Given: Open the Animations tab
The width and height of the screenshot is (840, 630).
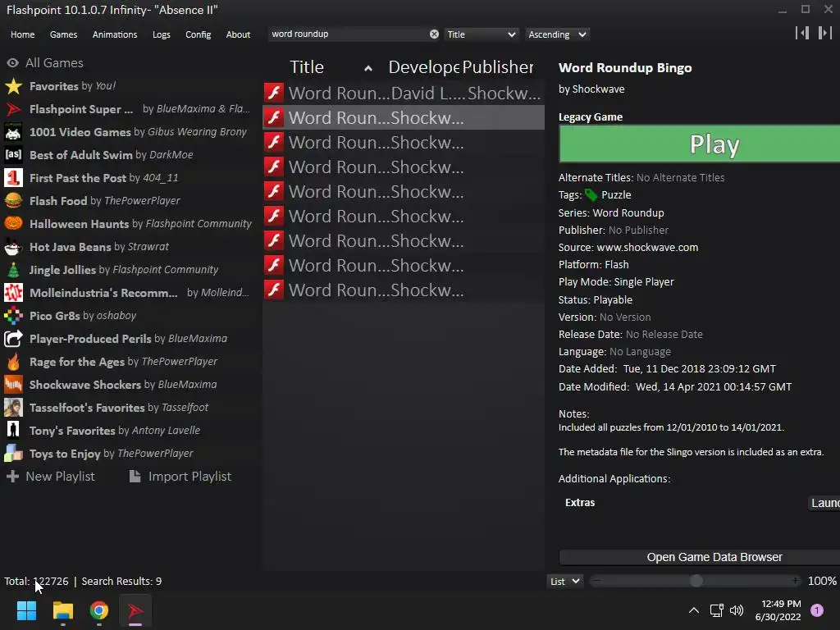Looking at the screenshot, I should click(115, 34).
